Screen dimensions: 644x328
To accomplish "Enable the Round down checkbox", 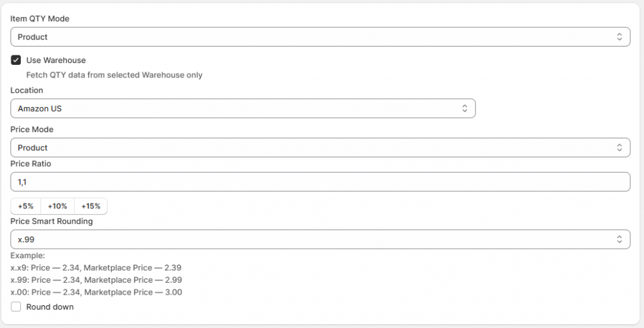I will tap(16, 307).
